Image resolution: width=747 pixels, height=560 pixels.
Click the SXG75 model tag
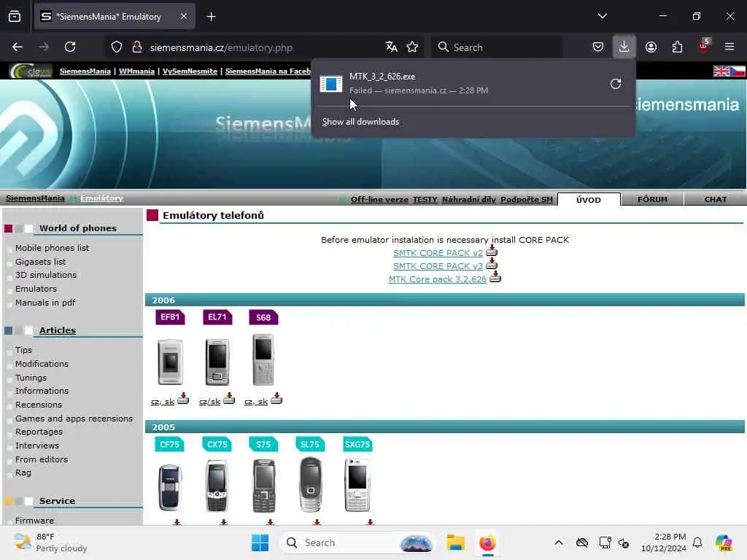[357, 444]
